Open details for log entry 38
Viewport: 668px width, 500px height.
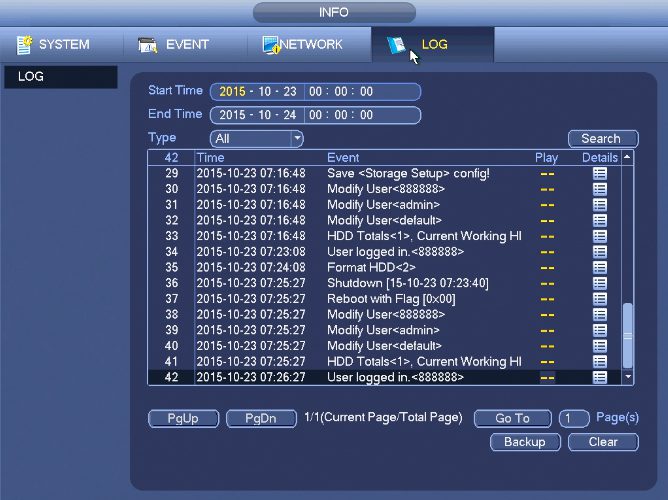600,314
